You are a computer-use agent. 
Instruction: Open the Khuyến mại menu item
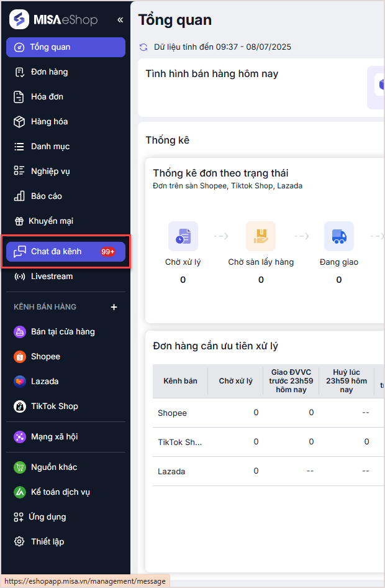click(66, 221)
